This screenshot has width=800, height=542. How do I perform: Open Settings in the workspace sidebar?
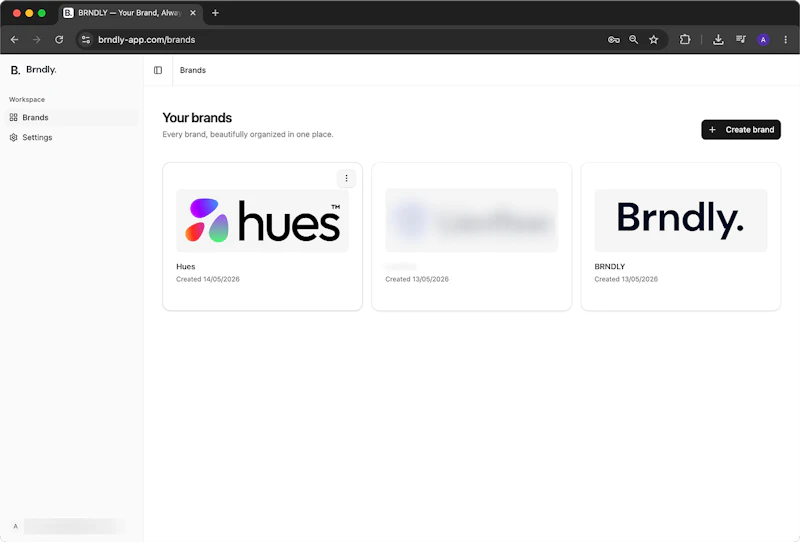[x=71, y=137]
